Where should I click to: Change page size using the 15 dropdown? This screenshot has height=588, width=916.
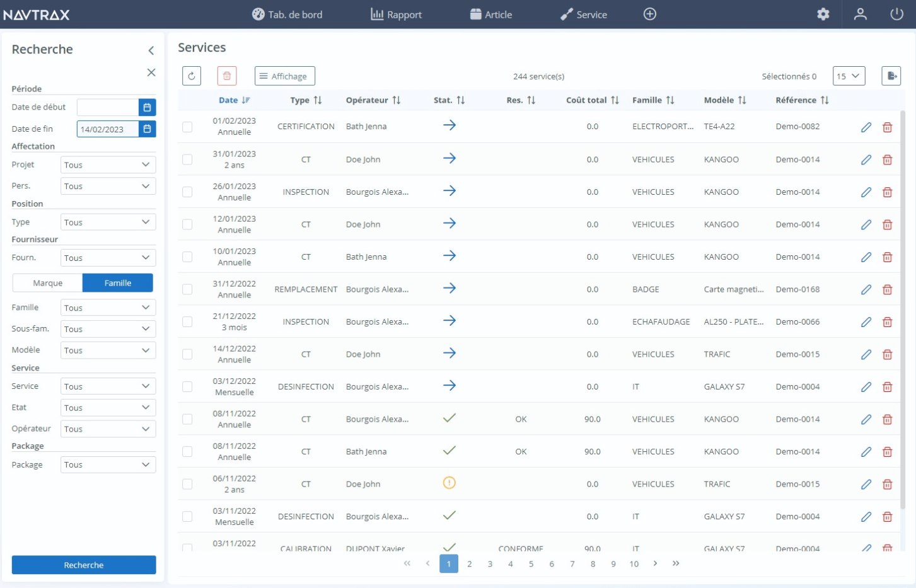click(849, 76)
